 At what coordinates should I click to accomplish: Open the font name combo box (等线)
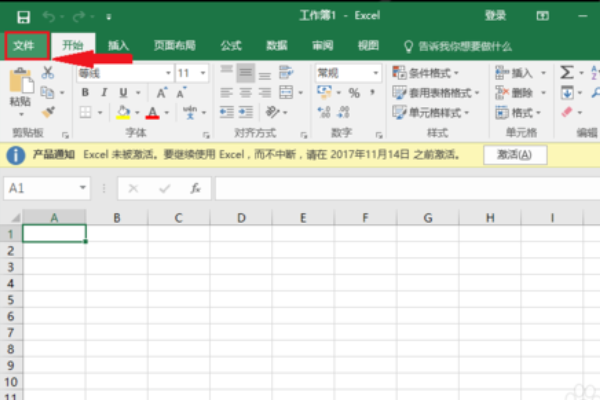tap(124, 73)
